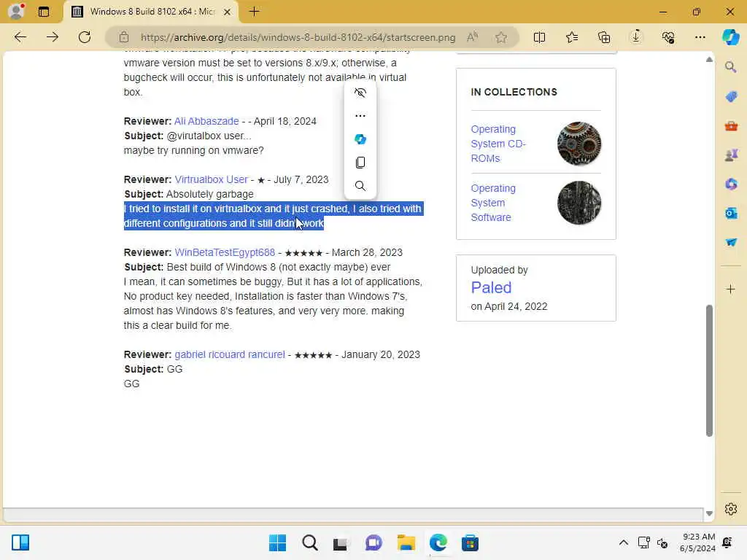747x560 pixels.
Task: Search the web for selected text
Action: [360, 186]
